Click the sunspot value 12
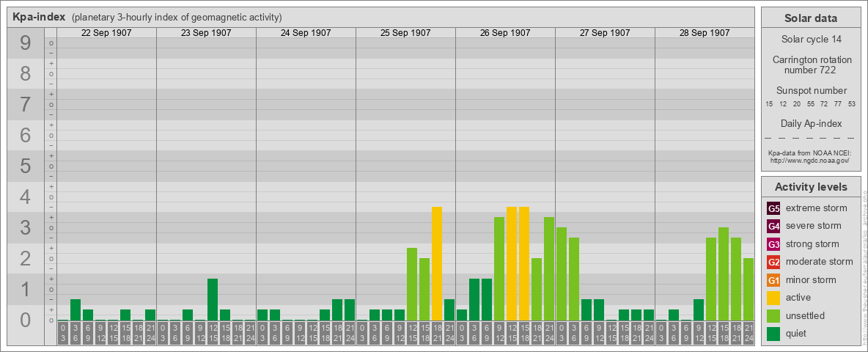 (783, 104)
